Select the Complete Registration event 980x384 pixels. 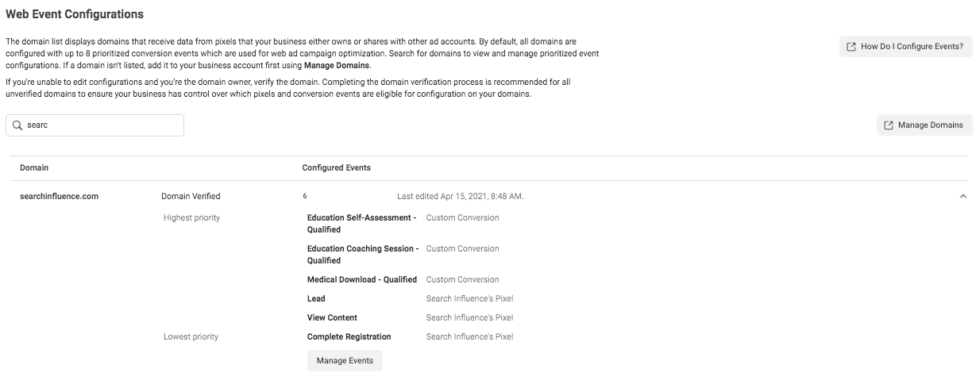349,336
